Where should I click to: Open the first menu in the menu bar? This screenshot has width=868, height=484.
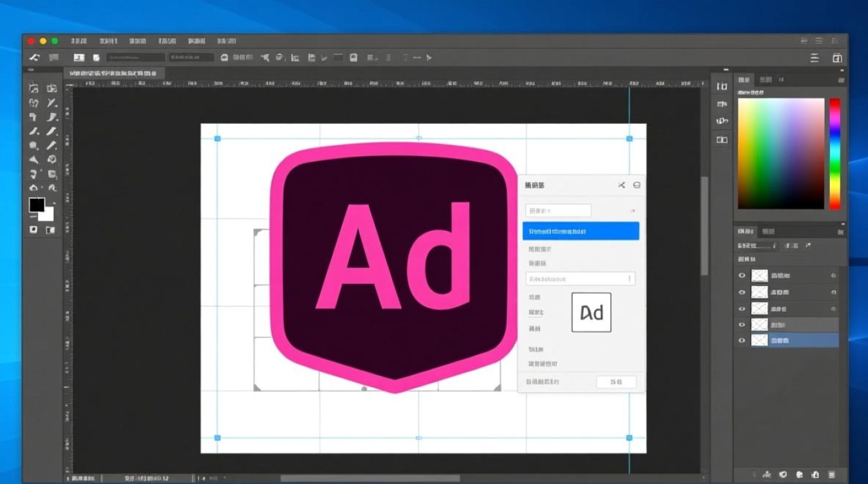click(79, 41)
